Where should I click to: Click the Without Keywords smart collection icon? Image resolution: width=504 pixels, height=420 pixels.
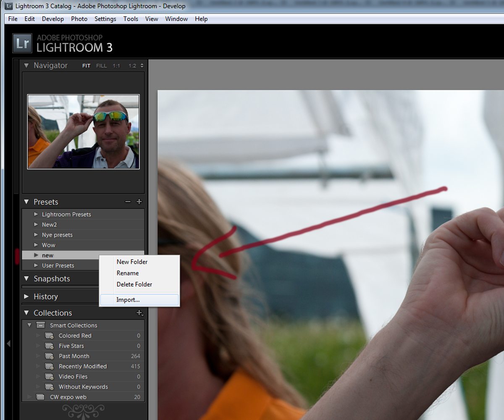(49, 387)
